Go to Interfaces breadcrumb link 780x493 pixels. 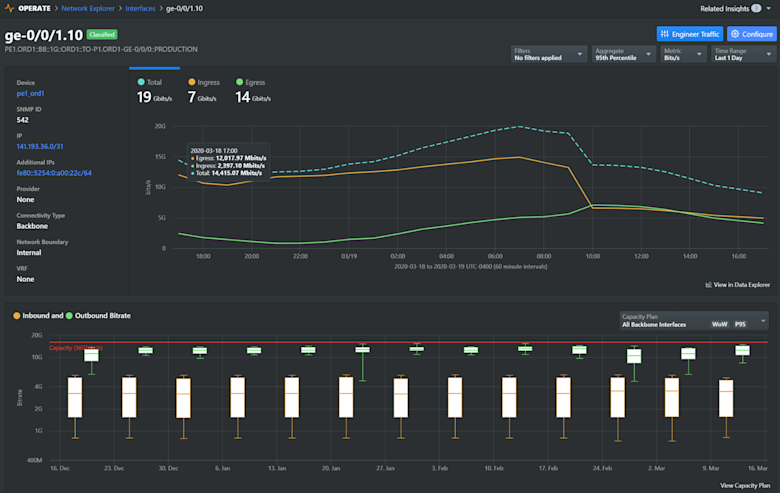[140, 8]
